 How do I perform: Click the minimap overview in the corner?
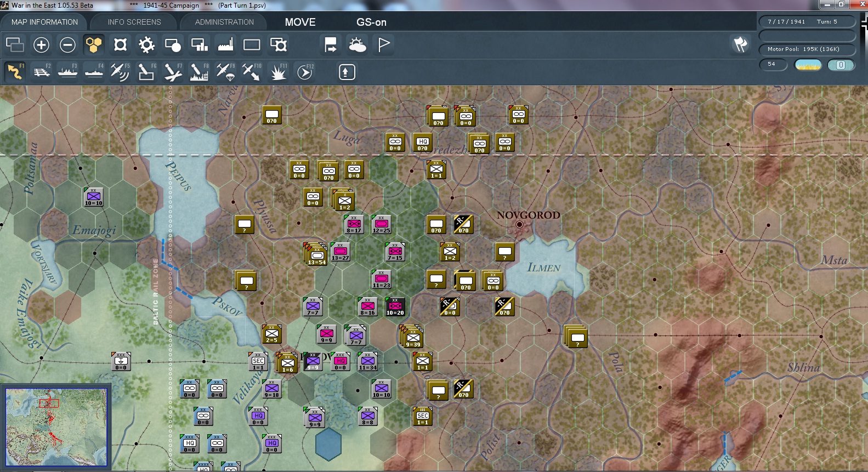click(56, 426)
